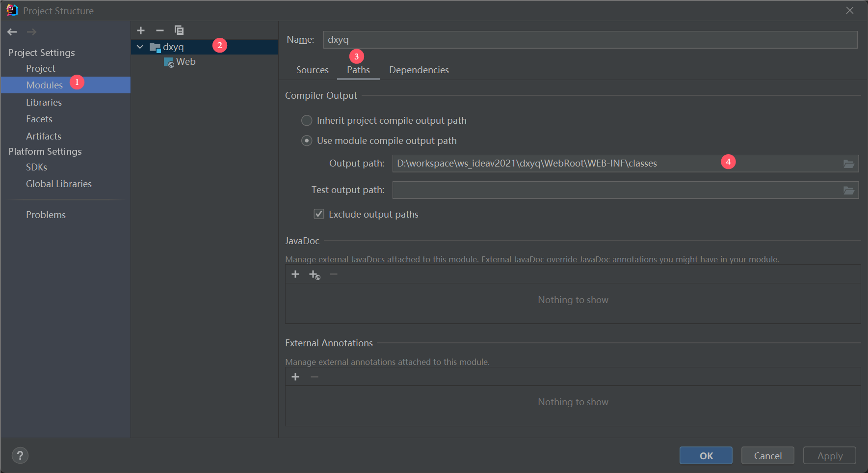The width and height of the screenshot is (868, 473).
Task: Click the back navigation arrow
Action: pyautogui.click(x=12, y=32)
